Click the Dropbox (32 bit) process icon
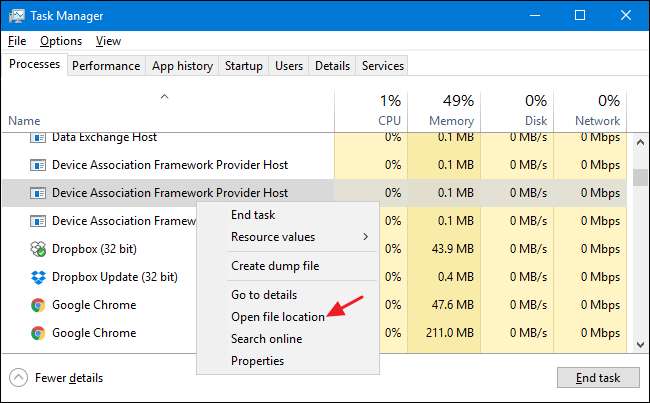 pyautogui.click(x=38, y=249)
